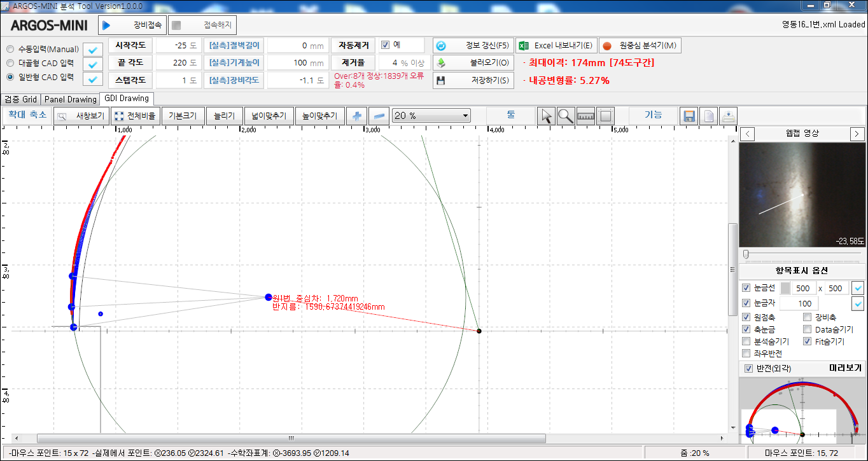
Task: Activate the magnifier zoom tool
Action: (566, 116)
